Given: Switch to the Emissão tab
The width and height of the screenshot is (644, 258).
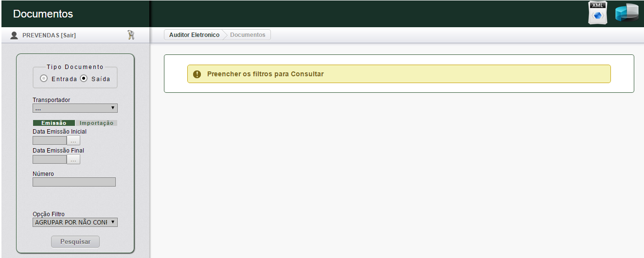Looking at the screenshot, I should point(54,123).
